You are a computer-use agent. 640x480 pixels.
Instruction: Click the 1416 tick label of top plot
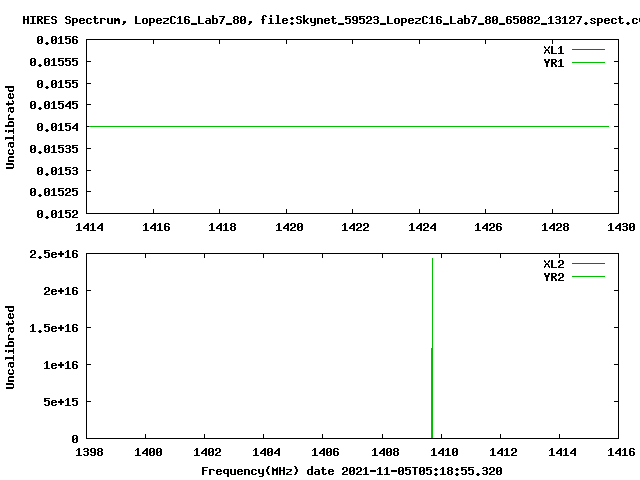click(x=156, y=227)
